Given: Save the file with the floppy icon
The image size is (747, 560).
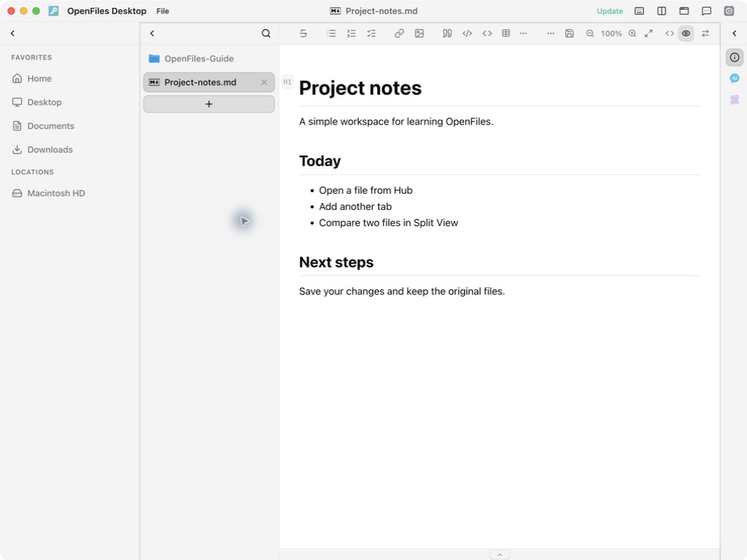Looking at the screenshot, I should coord(569,34).
